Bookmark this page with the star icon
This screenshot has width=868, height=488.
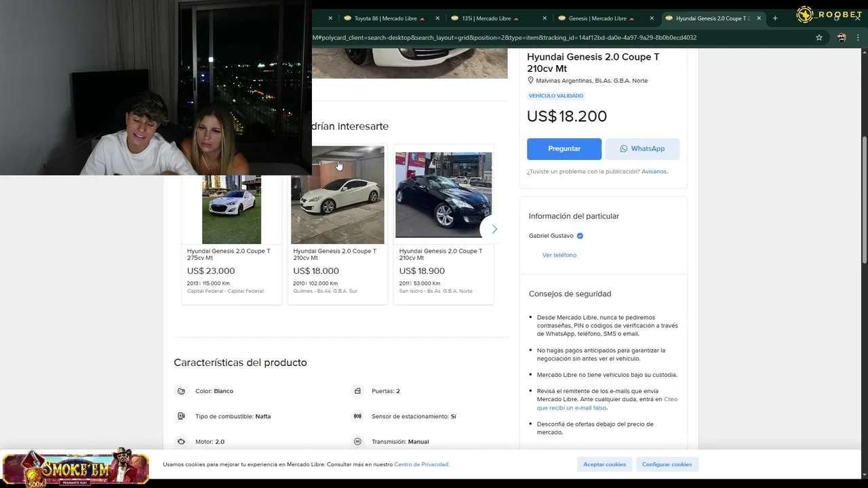819,37
